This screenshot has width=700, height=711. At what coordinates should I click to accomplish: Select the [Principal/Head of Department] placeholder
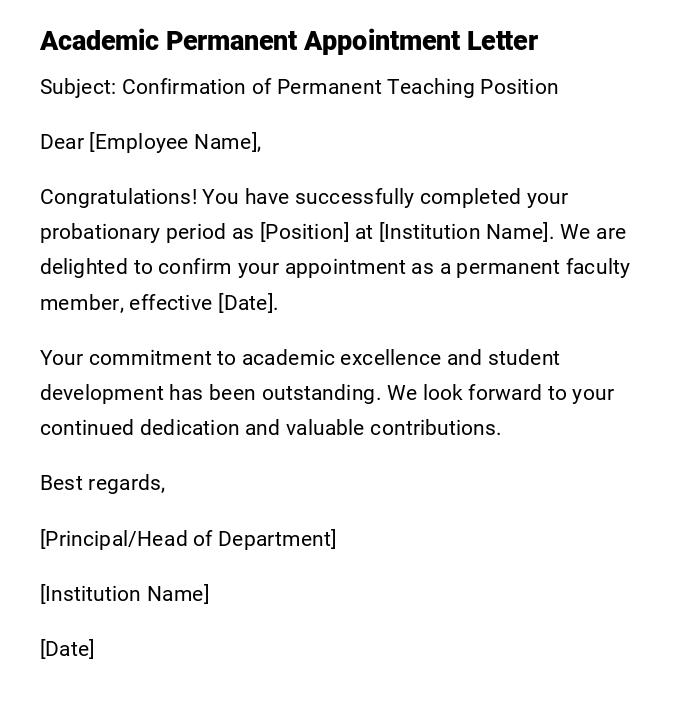click(188, 539)
